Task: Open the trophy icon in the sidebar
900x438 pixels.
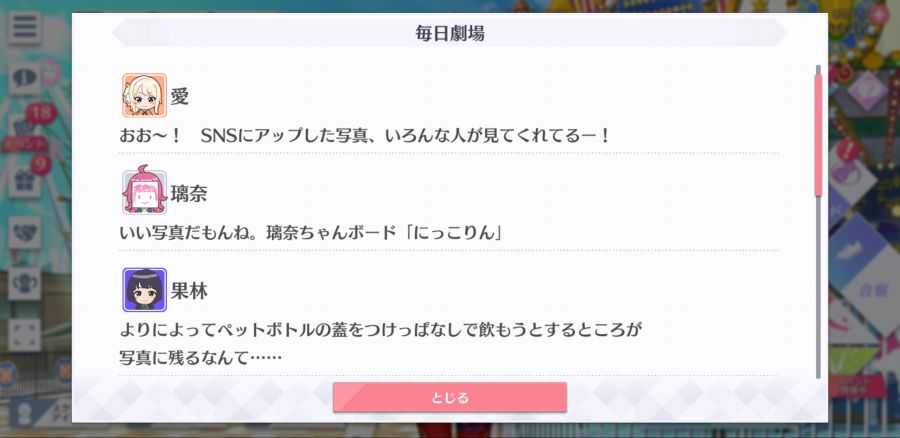Action: 24,284
